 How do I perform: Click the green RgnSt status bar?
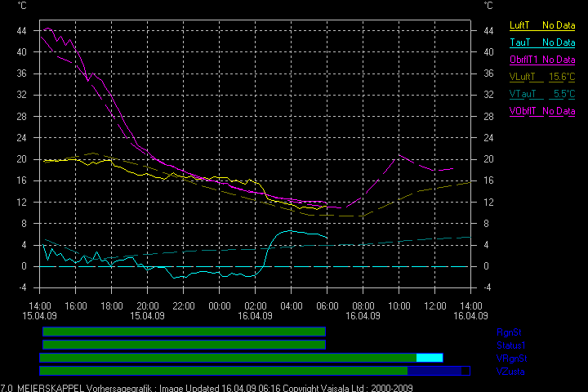184,332
